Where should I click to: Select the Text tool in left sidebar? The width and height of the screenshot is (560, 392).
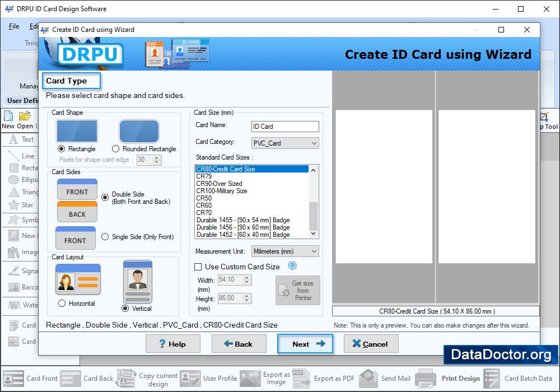pos(21,139)
